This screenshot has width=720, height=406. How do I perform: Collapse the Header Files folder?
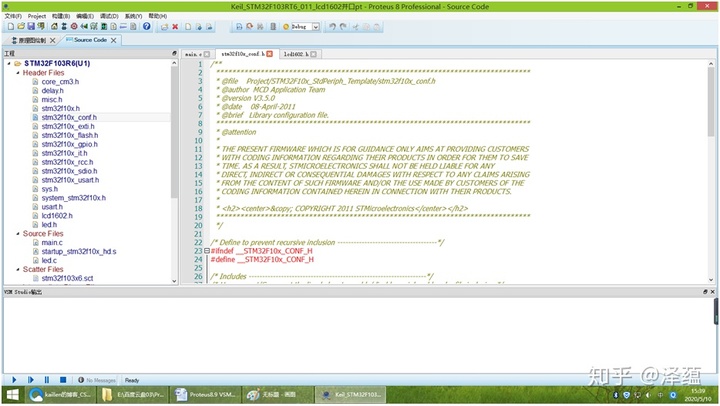tap(18, 73)
